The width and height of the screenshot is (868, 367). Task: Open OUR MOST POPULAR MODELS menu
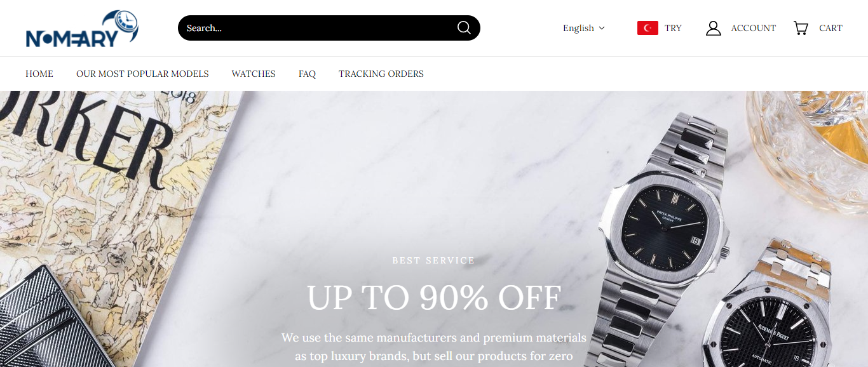pyautogui.click(x=142, y=74)
